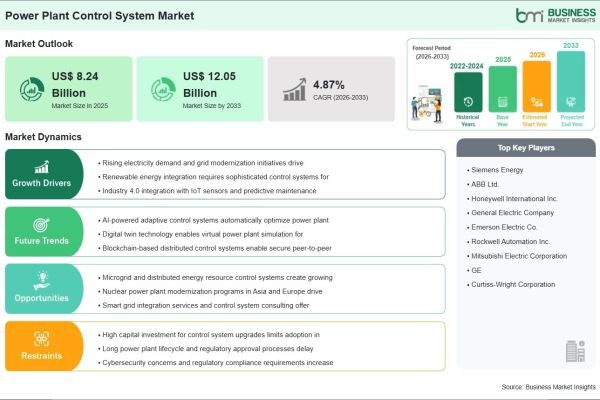Viewport: 600px width, 400px height.
Task: Click Emerson Electric Co. entry
Action: 502,227
